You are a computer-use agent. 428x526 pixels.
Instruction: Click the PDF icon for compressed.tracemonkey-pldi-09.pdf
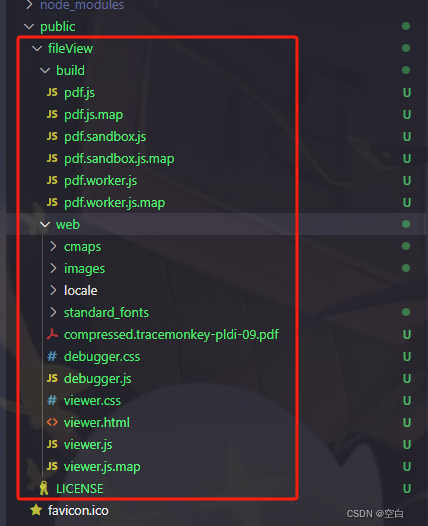52,334
